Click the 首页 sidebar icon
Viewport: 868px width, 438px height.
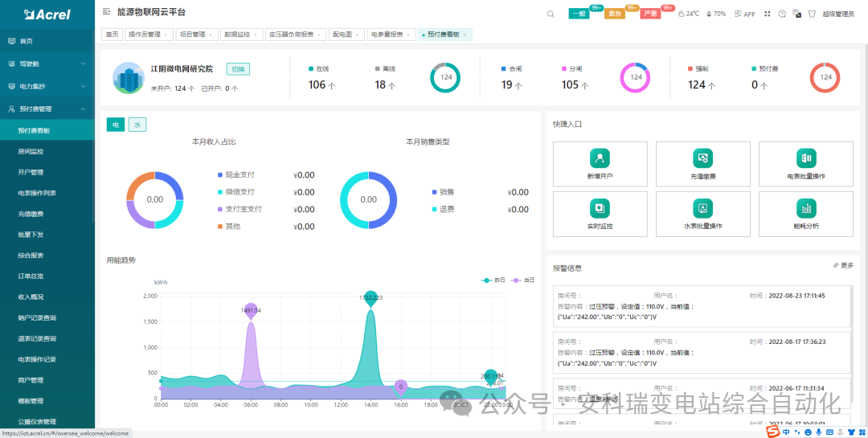click(x=11, y=41)
